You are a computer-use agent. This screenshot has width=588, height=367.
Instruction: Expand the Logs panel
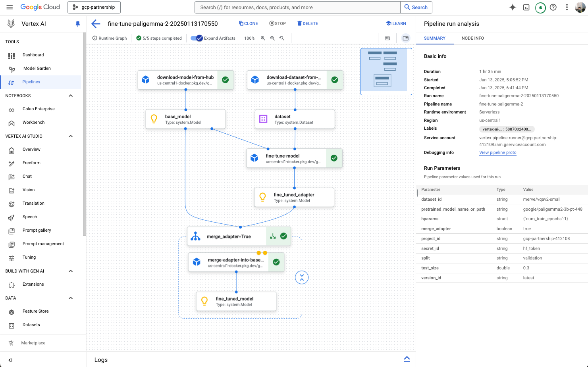[407, 359]
